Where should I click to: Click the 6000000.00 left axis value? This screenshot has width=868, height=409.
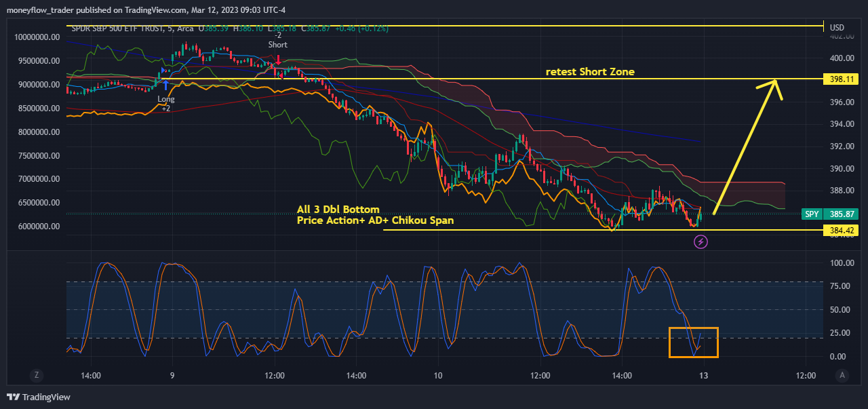click(40, 226)
